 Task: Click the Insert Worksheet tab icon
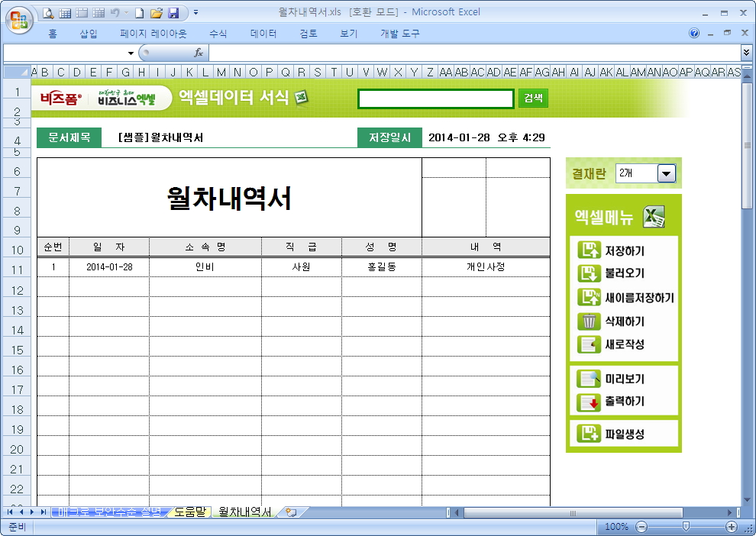pos(291,512)
